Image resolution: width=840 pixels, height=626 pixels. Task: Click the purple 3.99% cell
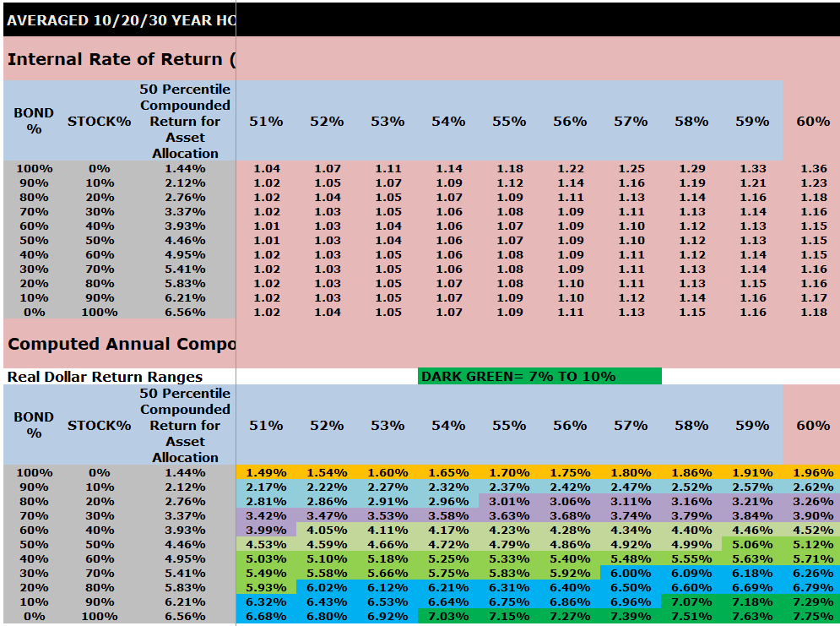coord(268,531)
